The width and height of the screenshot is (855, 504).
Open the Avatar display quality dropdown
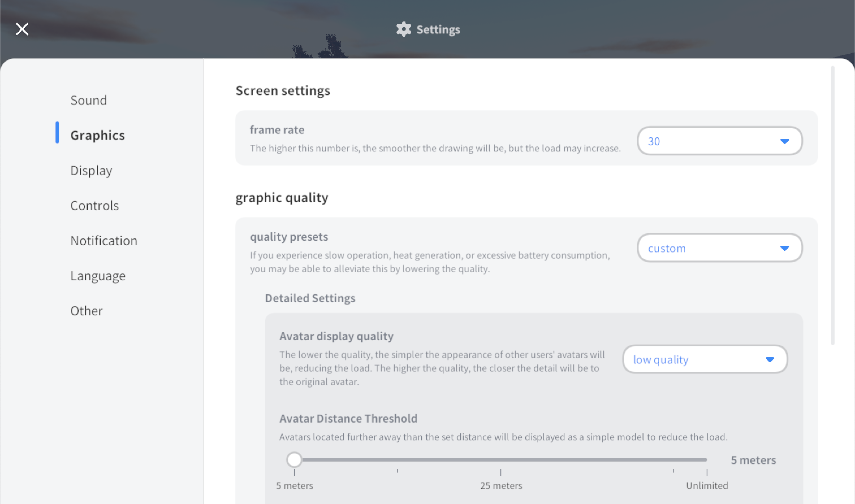(x=705, y=359)
